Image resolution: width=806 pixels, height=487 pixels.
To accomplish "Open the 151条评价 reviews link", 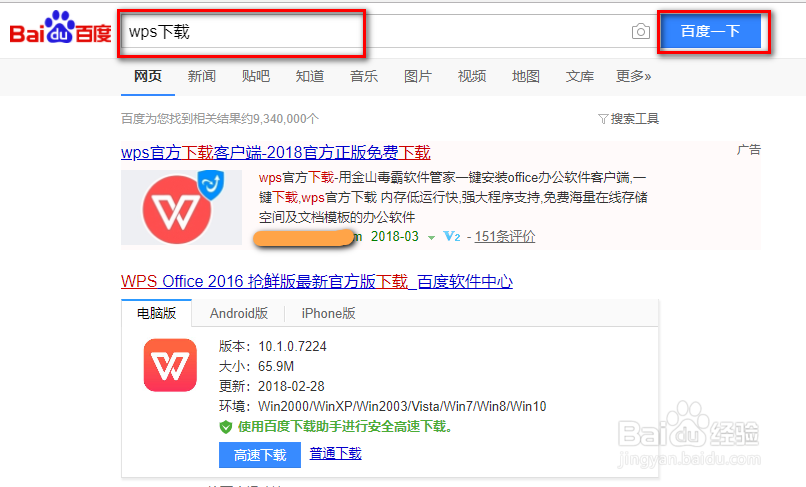I will click(505, 237).
